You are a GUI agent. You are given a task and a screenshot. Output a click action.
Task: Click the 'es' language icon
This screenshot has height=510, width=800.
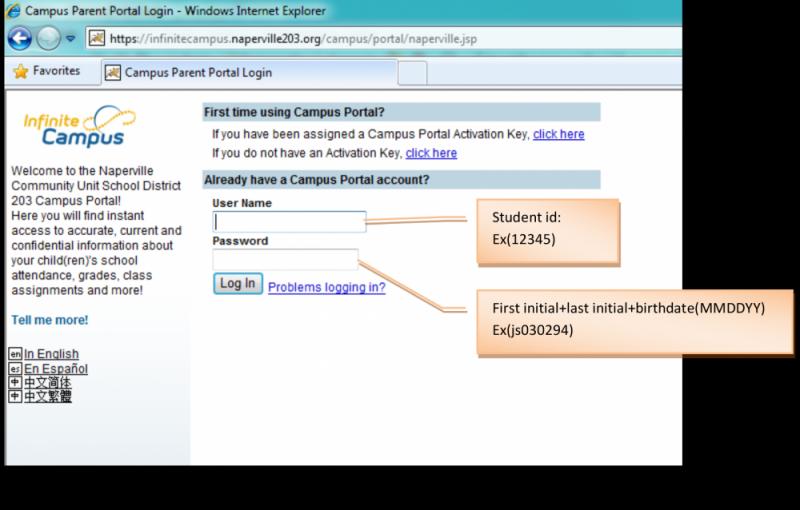click(15, 368)
